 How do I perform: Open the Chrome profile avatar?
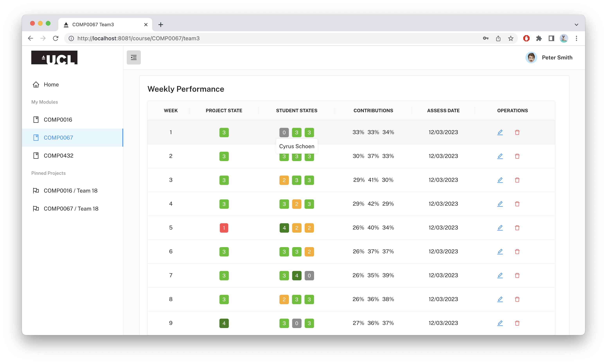point(564,38)
